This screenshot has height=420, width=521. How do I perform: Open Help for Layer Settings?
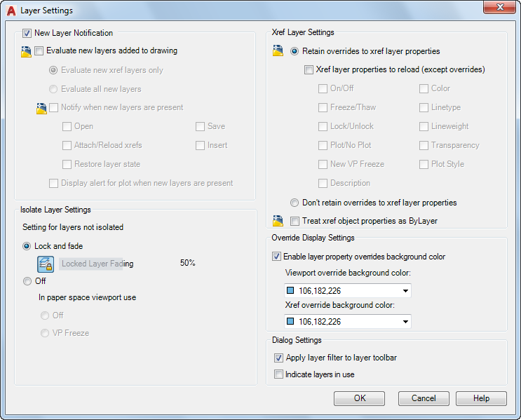point(481,398)
